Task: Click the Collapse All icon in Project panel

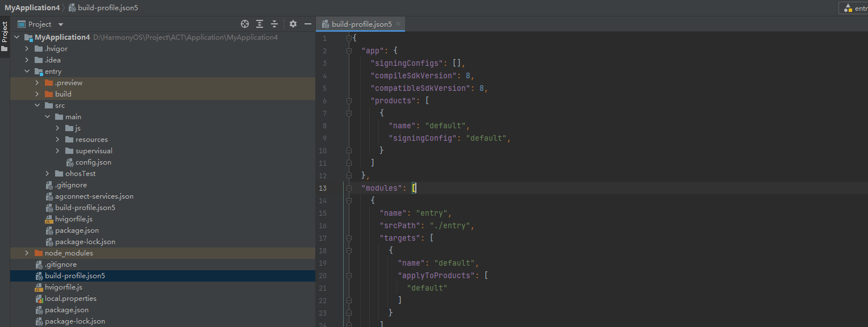Action: [x=274, y=24]
